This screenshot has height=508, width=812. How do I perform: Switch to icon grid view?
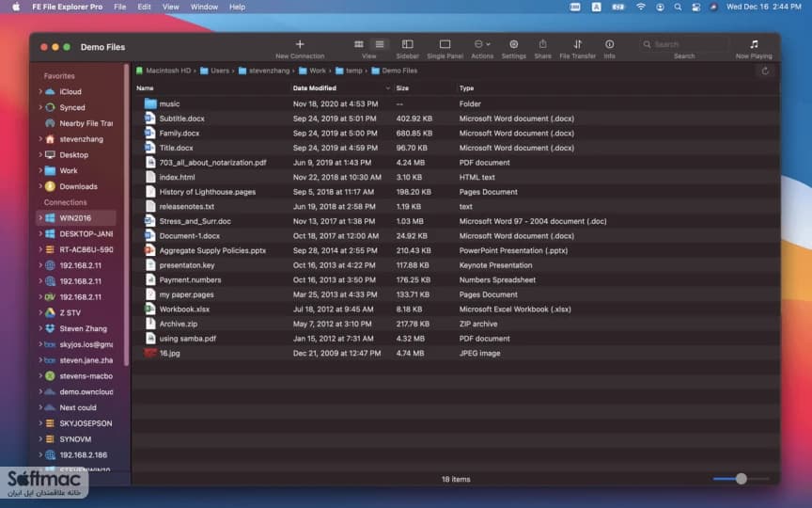pos(358,44)
